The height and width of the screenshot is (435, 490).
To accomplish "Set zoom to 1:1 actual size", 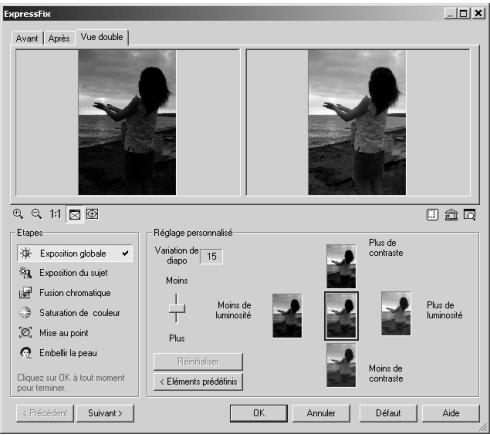I will (x=55, y=214).
